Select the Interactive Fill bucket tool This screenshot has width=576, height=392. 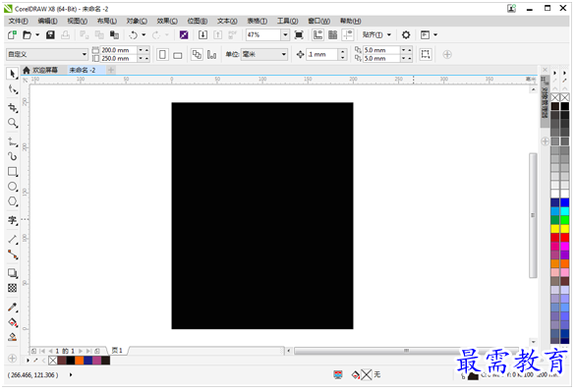(13, 322)
